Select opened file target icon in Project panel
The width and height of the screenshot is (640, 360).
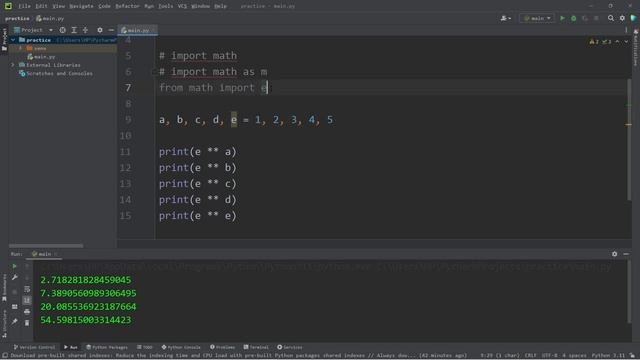(x=62, y=30)
